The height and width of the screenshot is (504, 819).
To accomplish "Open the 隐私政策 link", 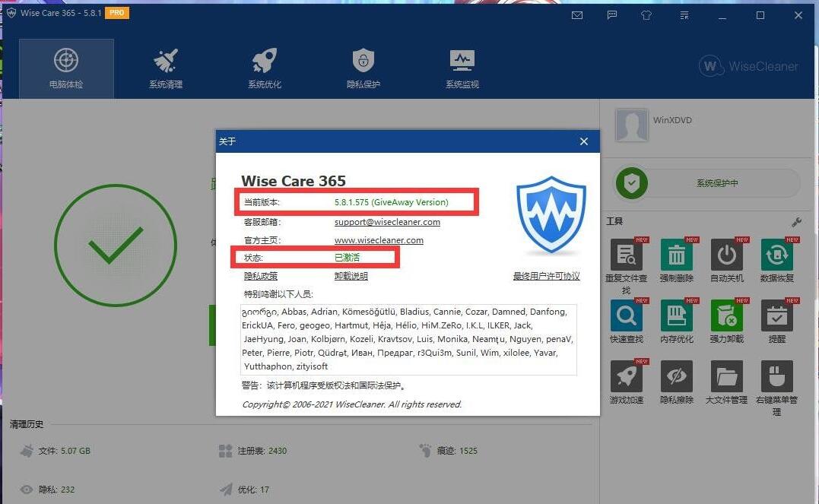I will tap(261, 276).
